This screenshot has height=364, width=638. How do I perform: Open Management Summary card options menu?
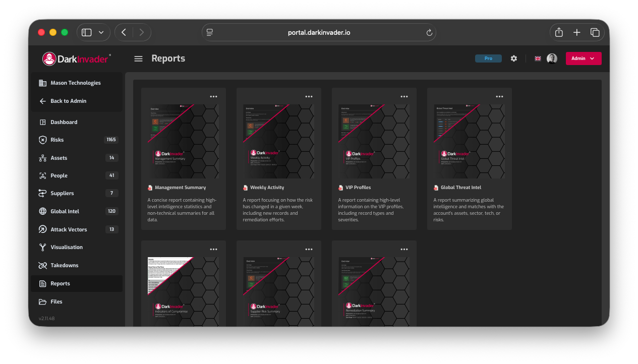coord(213,96)
